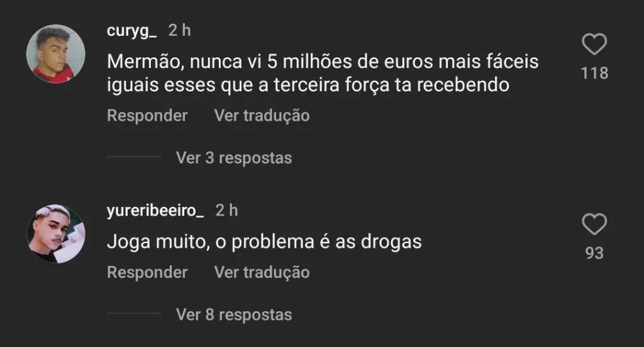
Task: Click Responder under the 'Joga muito' comment
Action: 147,272
